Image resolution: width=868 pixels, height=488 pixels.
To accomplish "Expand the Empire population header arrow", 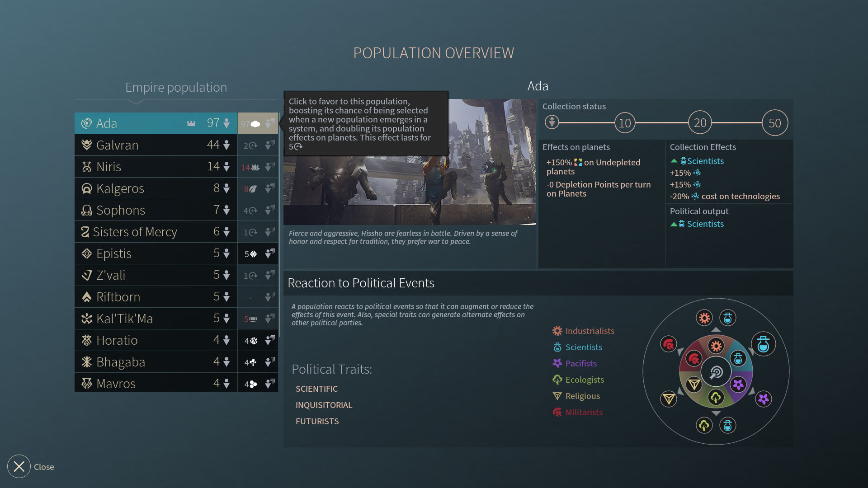I will (136, 102).
